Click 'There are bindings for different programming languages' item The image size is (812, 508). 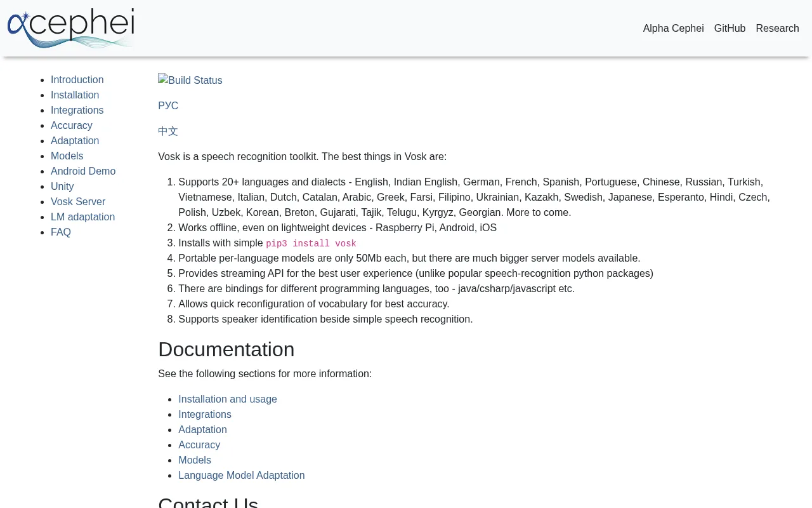tap(376, 289)
